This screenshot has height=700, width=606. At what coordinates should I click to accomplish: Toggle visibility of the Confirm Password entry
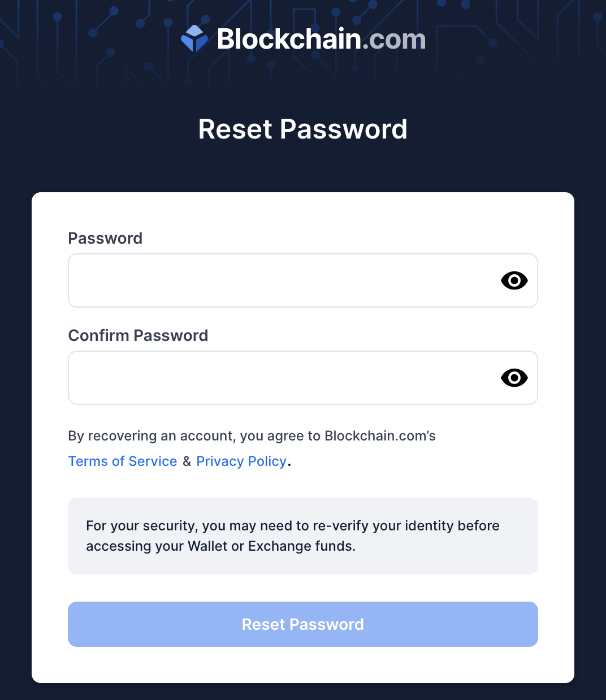tap(514, 378)
